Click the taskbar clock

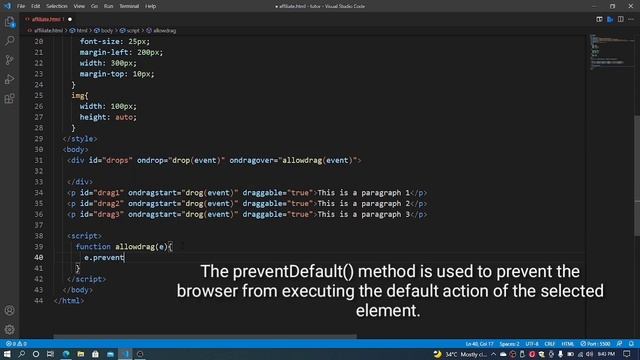pyautogui.click(x=606, y=354)
